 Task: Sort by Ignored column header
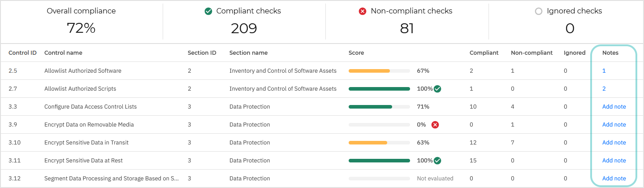tap(575, 53)
